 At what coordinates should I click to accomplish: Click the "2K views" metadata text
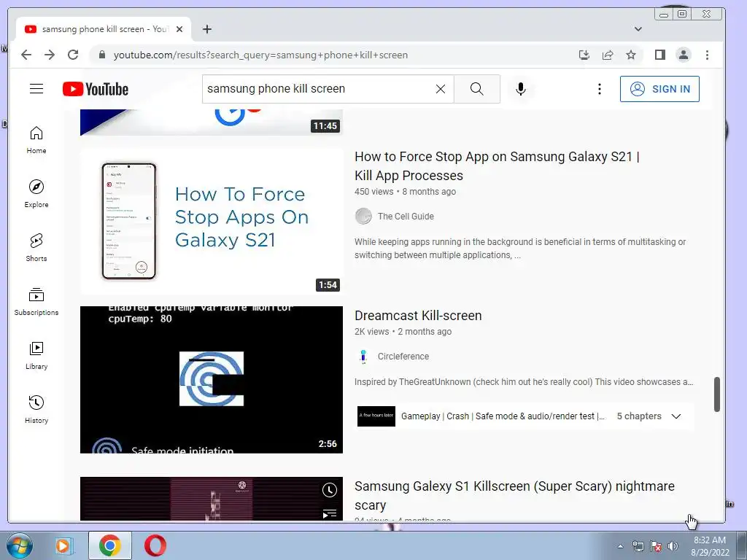(371, 332)
